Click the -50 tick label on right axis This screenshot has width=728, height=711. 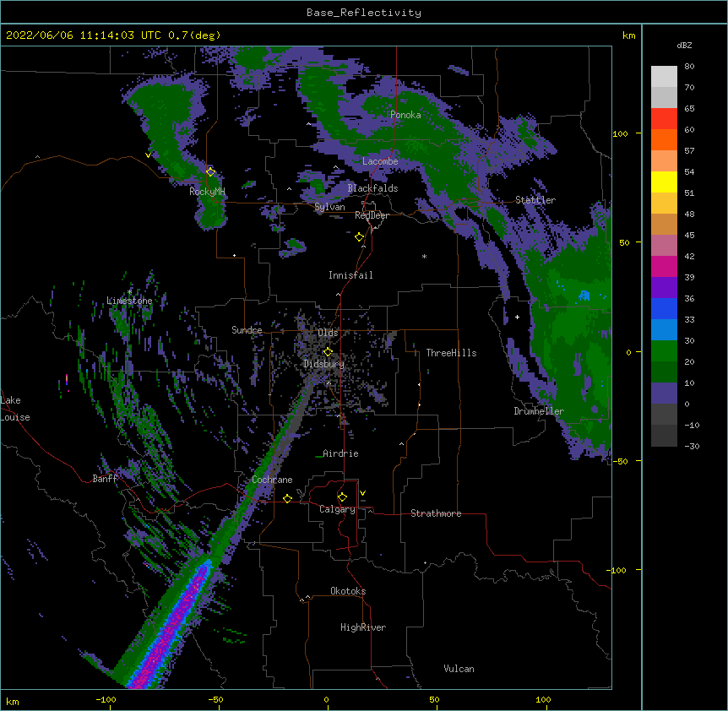tap(620, 461)
